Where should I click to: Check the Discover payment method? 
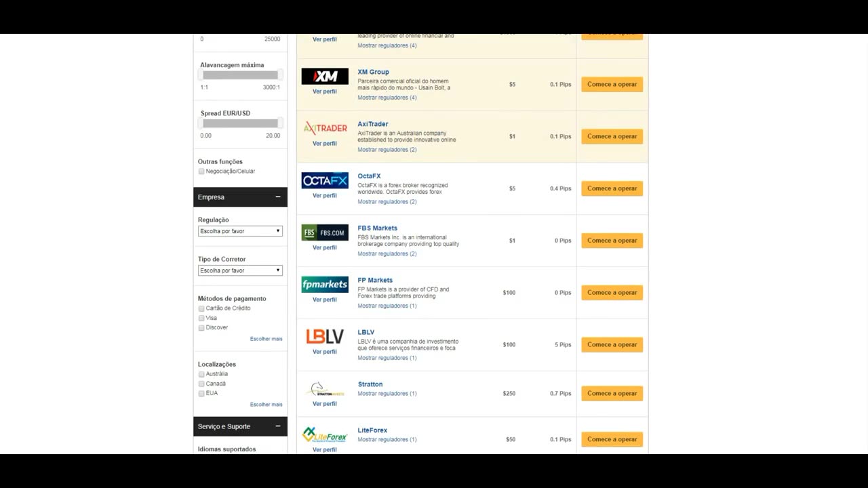coord(201,327)
